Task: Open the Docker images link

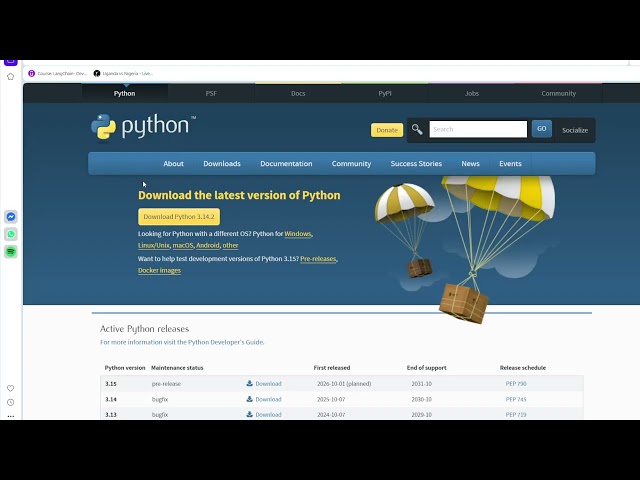Action: click(x=159, y=270)
